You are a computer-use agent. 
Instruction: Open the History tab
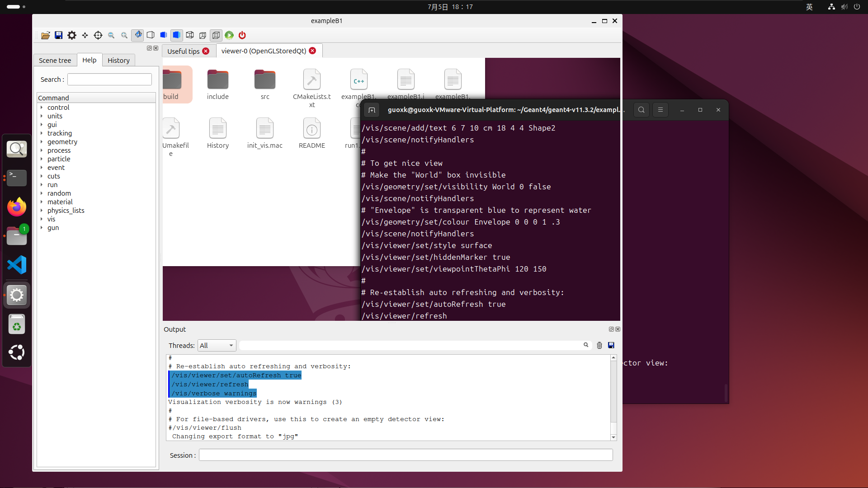pyautogui.click(x=118, y=61)
